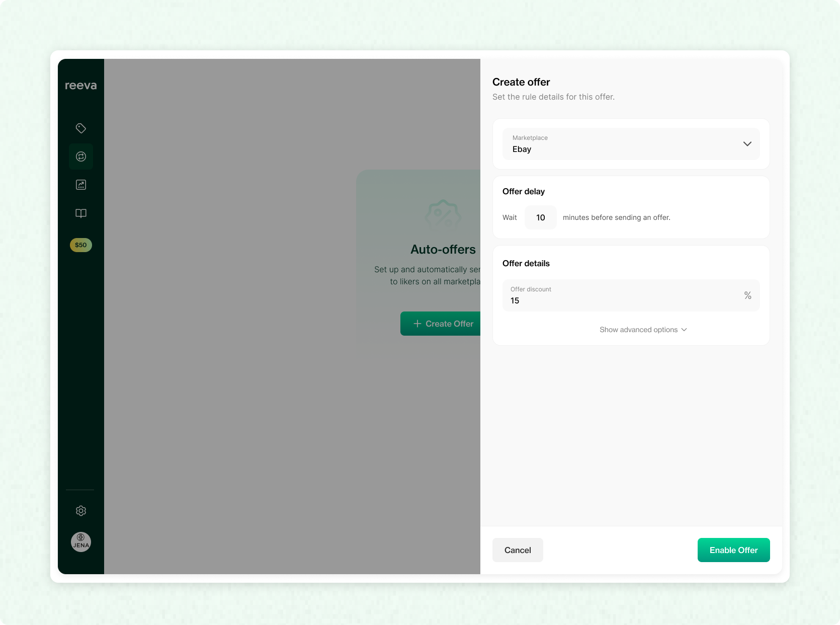The width and height of the screenshot is (840, 625).
Task: Click the chevron arrow in Marketplace field
Action: pos(747,144)
